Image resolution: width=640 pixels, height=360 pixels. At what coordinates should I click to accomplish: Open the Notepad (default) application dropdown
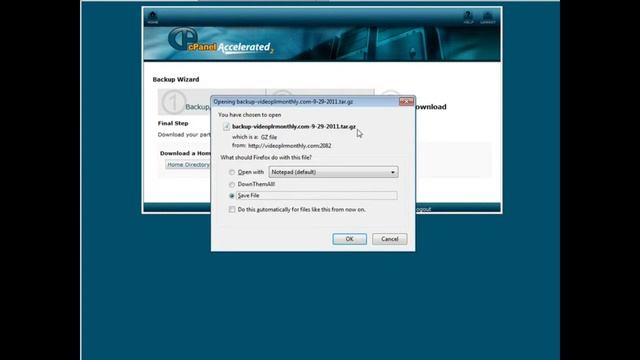tap(333, 172)
